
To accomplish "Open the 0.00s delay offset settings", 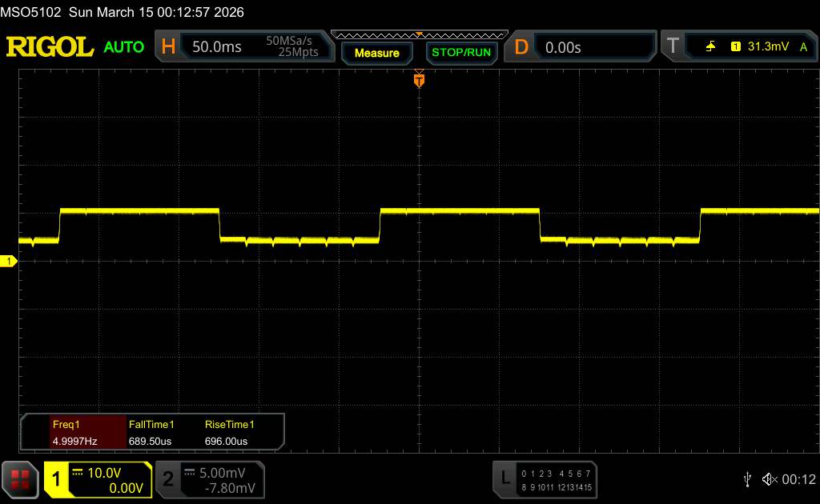I will click(593, 47).
